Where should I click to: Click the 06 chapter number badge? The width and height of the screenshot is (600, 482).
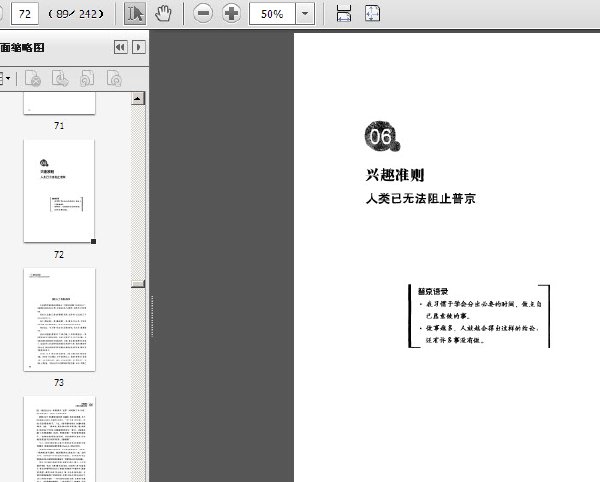point(382,137)
